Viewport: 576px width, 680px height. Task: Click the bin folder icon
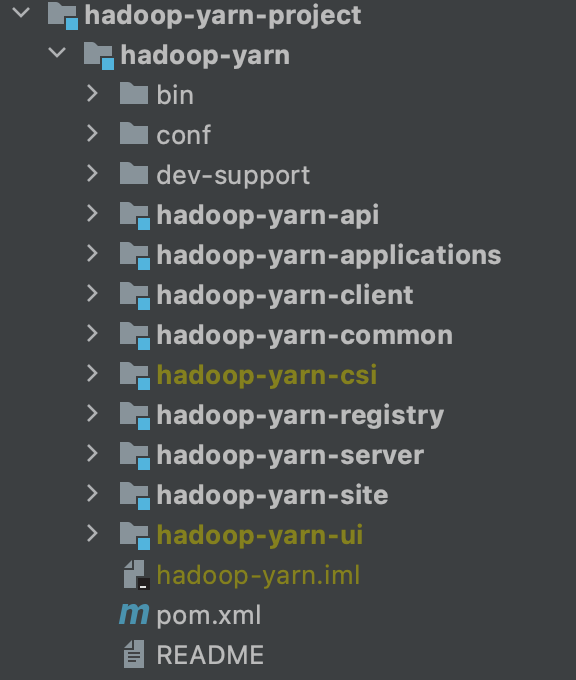tap(134, 94)
